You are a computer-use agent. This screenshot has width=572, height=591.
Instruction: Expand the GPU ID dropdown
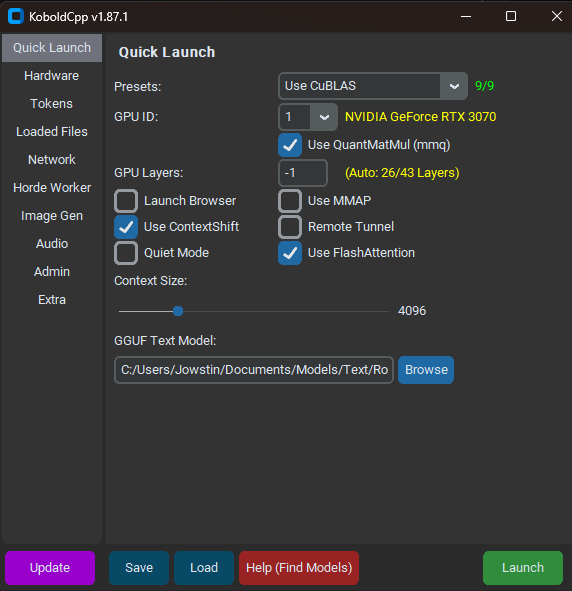click(308, 117)
